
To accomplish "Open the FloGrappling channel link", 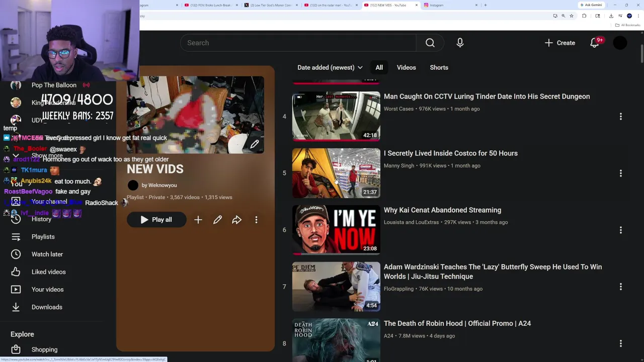I will pyautogui.click(x=398, y=289).
